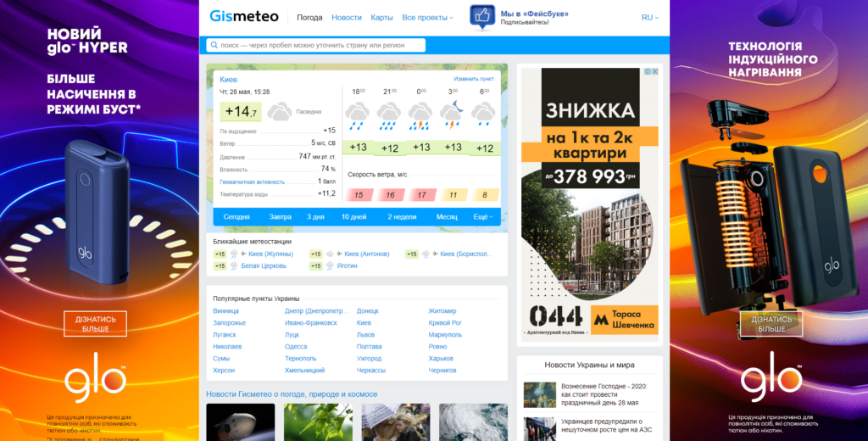Viewport: 868px width, 441px height.
Task: Open Харьков weather
Action: click(x=441, y=359)
